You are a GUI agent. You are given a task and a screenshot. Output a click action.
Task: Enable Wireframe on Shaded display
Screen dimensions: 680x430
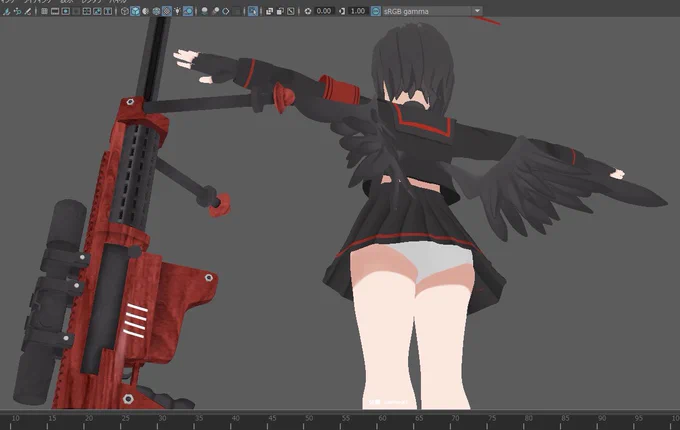click(156, 11)
